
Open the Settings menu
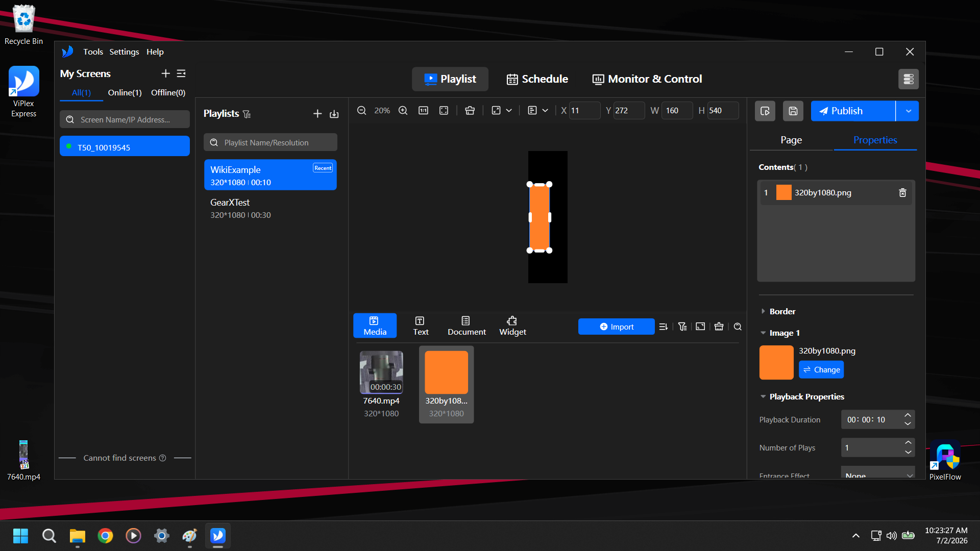124,52
